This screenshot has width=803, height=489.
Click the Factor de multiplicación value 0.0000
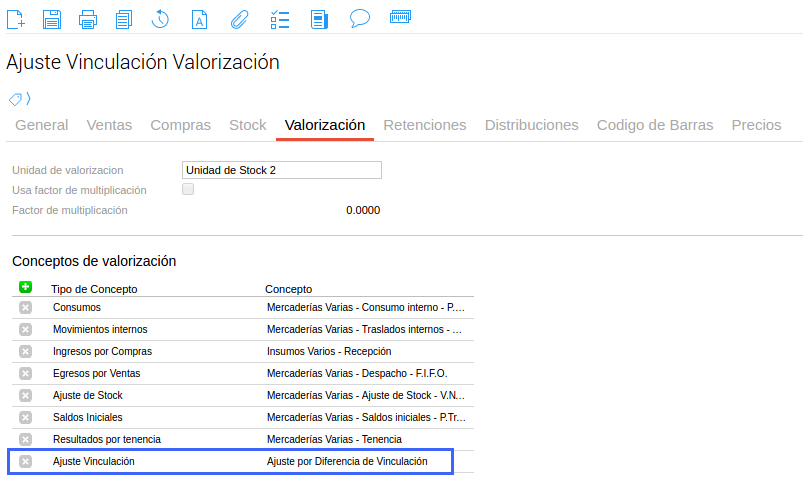(363, 210)
